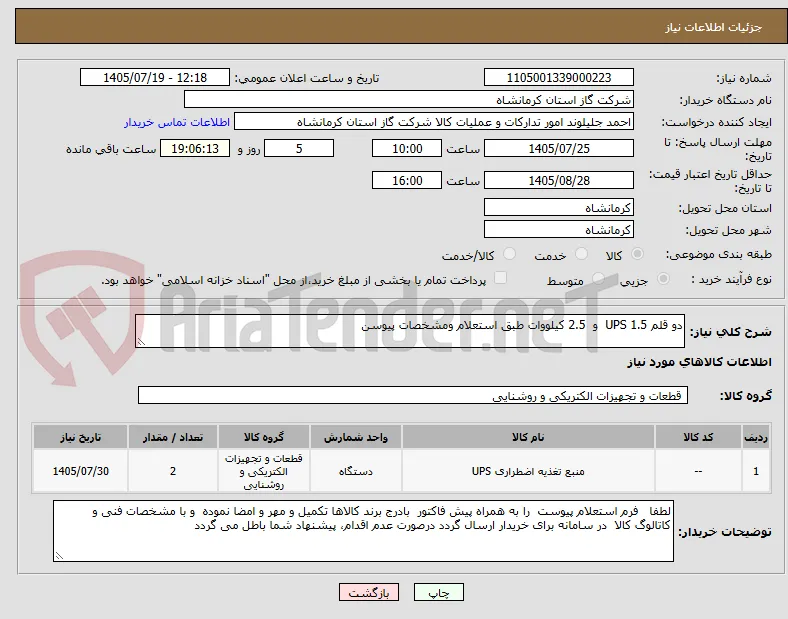Select the جزیی purchase type radio
Screen dimensions: 788x619
[x=663, y=278]
